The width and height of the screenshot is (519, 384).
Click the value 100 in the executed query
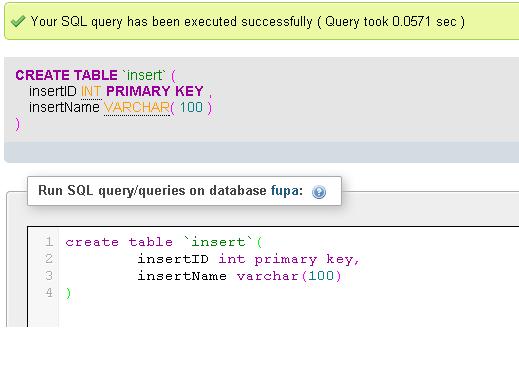(191, 107)
